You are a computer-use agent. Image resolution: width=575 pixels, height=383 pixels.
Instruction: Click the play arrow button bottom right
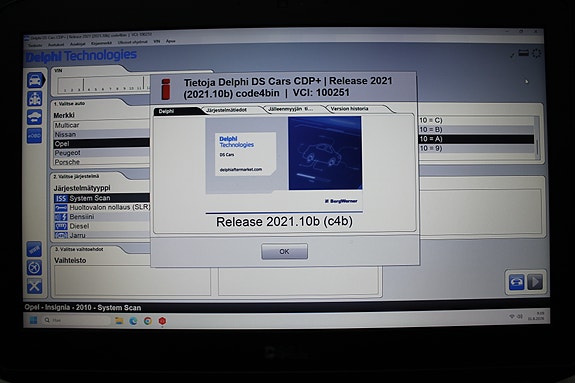535,282
